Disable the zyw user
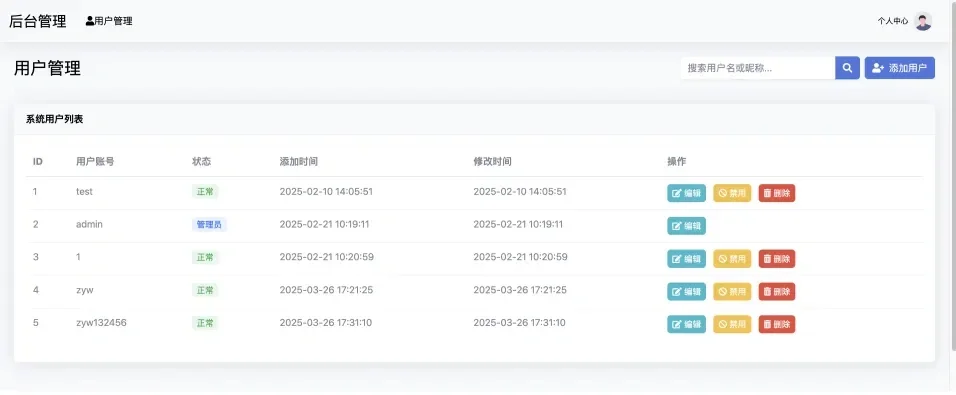The width and height of the screenshot is (956, 395). tap(732, 291)
